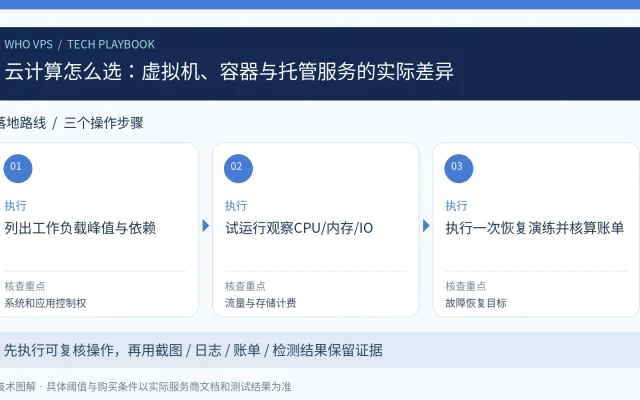Click the 02 step number circle
640x400 pixels.
click(238, 168)
